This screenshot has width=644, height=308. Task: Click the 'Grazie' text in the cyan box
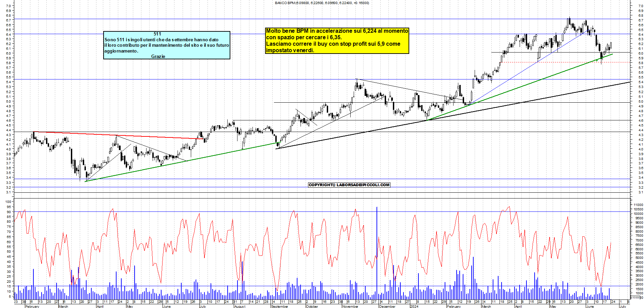click(x=158, y=56)
